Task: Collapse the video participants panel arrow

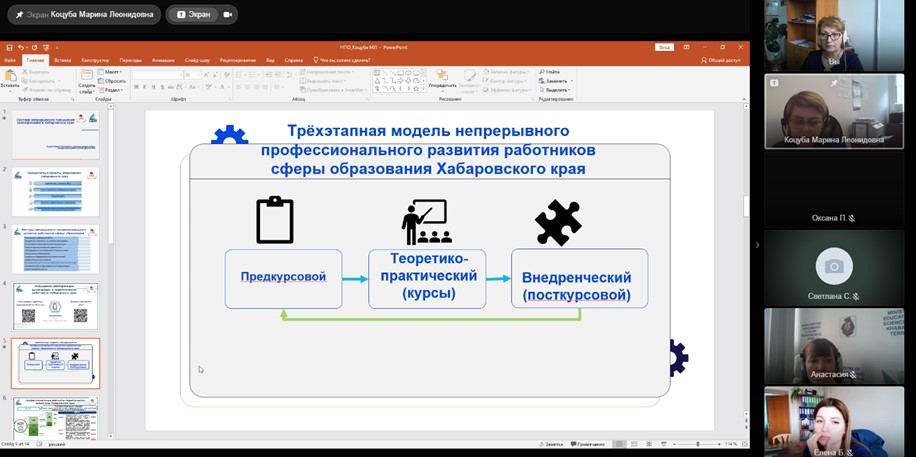Action: coord(756,244)
